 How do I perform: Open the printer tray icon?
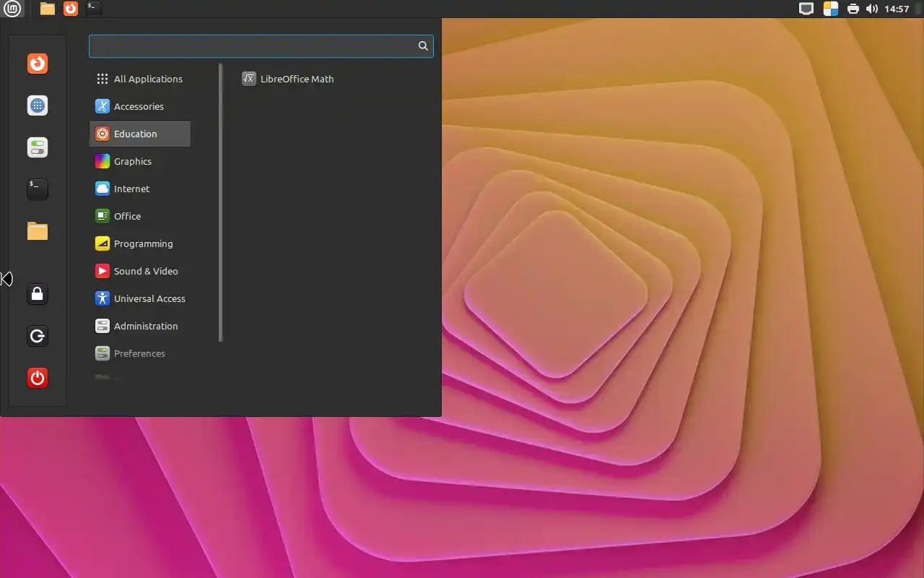[853, 9]
